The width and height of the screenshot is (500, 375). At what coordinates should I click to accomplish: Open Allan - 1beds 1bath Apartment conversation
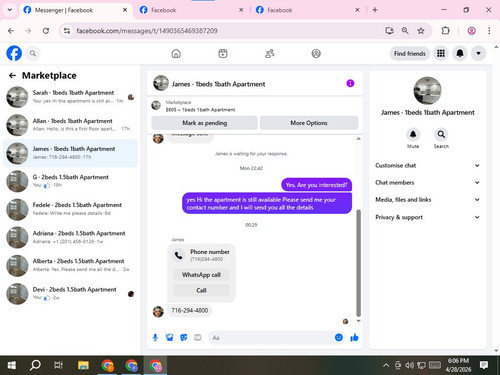point(70,125)
